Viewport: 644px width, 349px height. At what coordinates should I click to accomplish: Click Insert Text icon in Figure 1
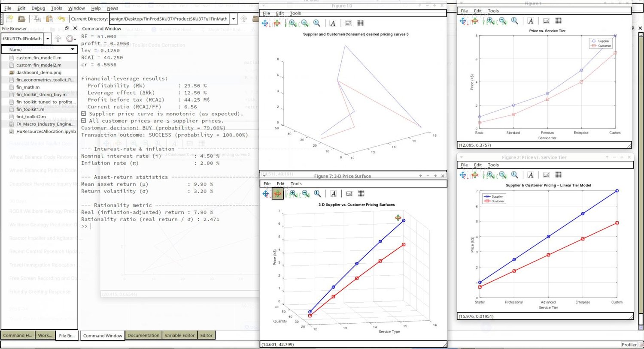(531, 21)
